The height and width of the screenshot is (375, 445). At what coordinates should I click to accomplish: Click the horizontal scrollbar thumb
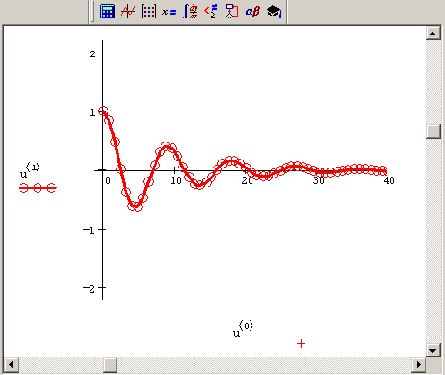[x=110, y=365]
